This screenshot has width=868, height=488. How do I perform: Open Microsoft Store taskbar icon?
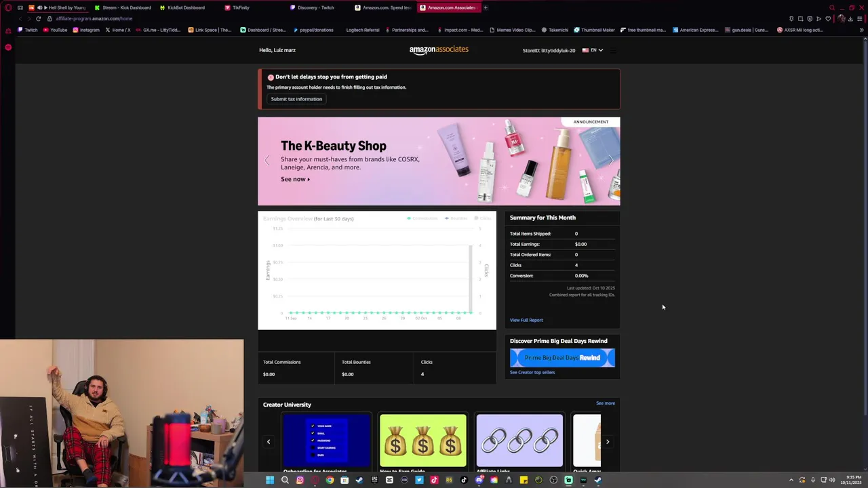344,480
